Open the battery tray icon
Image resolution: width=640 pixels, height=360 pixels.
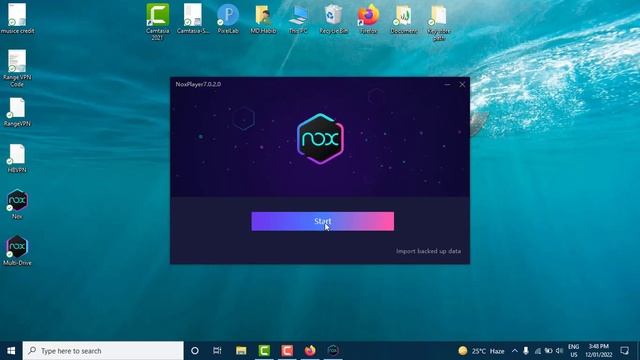[x=548, y=351]
